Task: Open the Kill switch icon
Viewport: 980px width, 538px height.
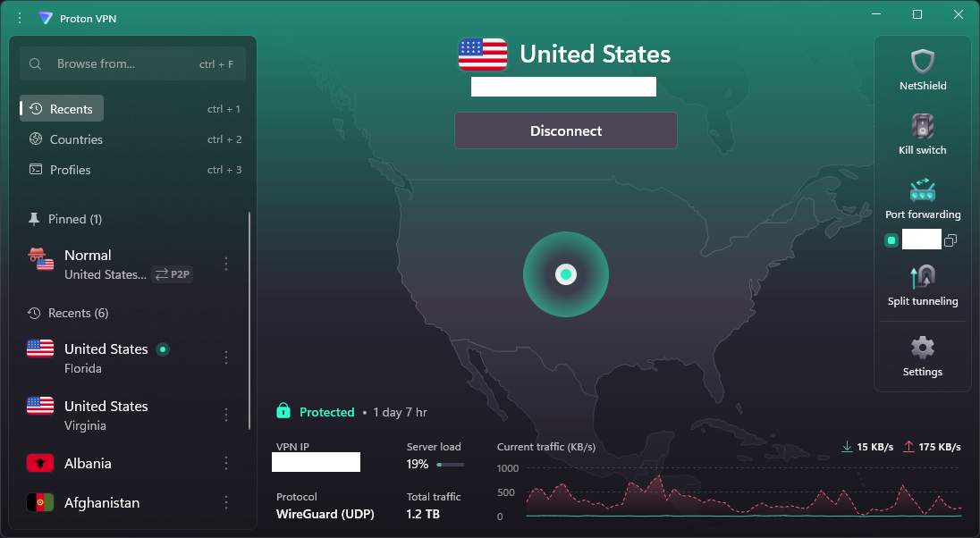Action: 923,126
